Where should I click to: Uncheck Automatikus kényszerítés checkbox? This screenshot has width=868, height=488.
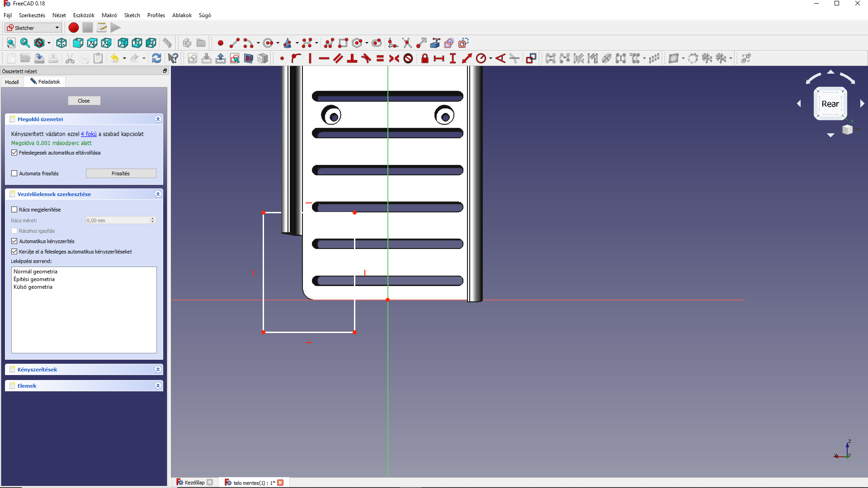click(x=14, y=241)
